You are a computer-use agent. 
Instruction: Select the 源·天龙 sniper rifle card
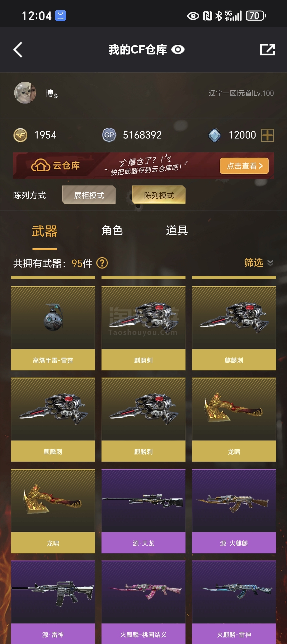click(x=143, y=511)
